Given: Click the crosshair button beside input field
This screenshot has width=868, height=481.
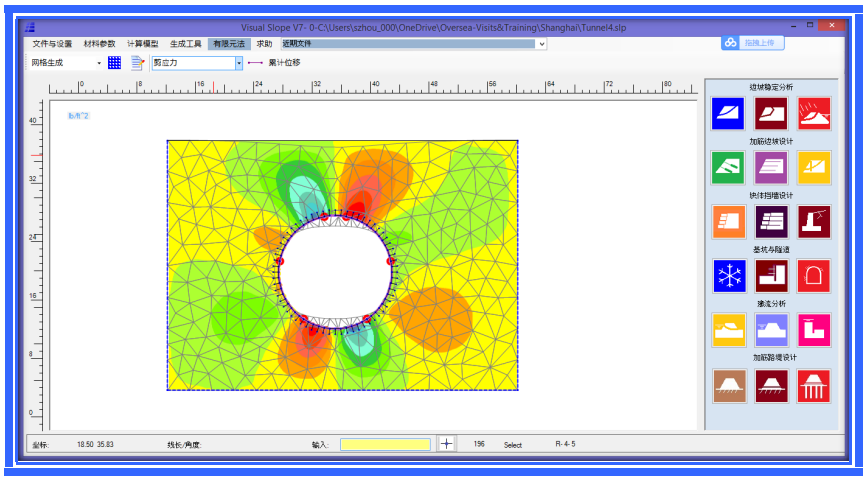Looking at the screenshot, I should click(446, 444).
